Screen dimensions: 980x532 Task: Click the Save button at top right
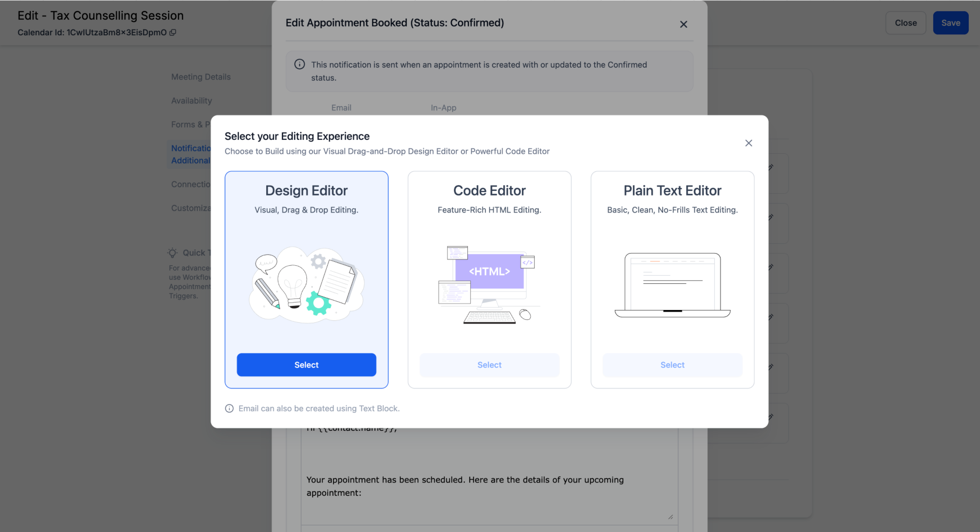(951, 23)
